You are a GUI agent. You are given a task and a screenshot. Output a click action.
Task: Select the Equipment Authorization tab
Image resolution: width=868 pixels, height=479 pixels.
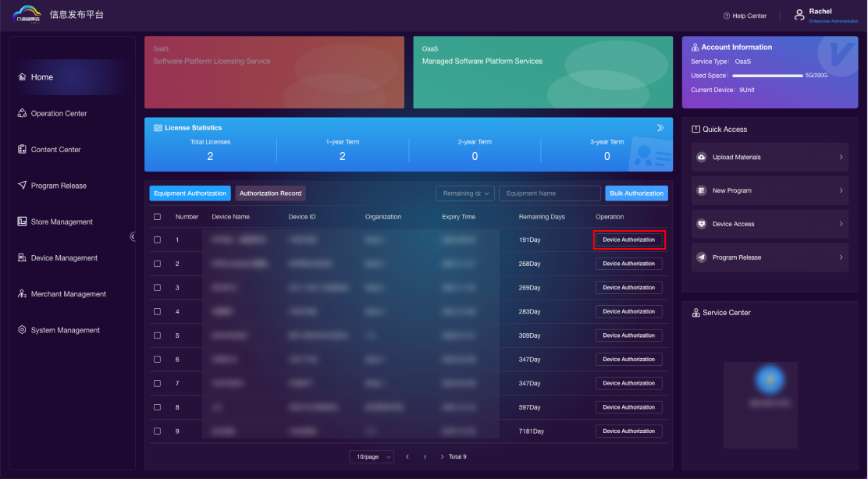(x=190, y=193)
